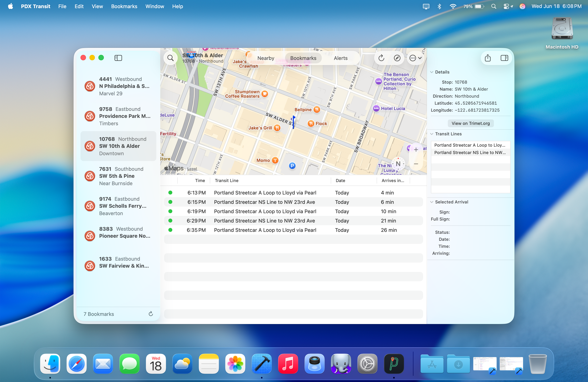Image resolution: width=588 pixels, height=382 pixels.
Task: Sort arrivals by the Time column header
Action: click(194, 181)
